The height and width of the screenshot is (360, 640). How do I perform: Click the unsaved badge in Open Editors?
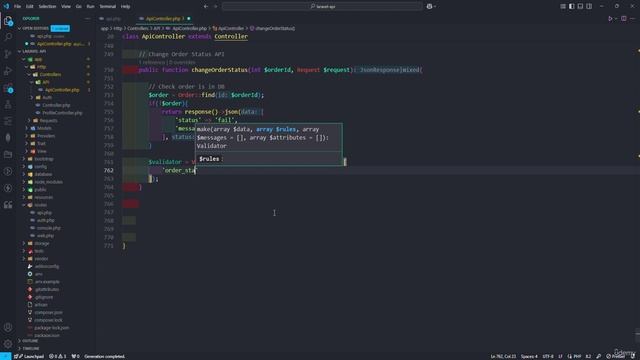pos(60,28)
